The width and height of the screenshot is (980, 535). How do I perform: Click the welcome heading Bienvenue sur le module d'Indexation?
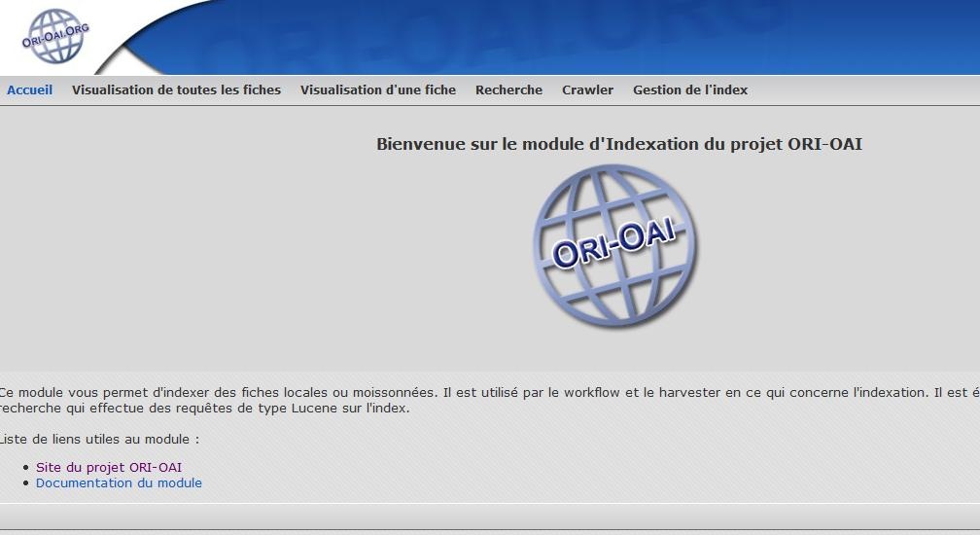pos(618,144)
